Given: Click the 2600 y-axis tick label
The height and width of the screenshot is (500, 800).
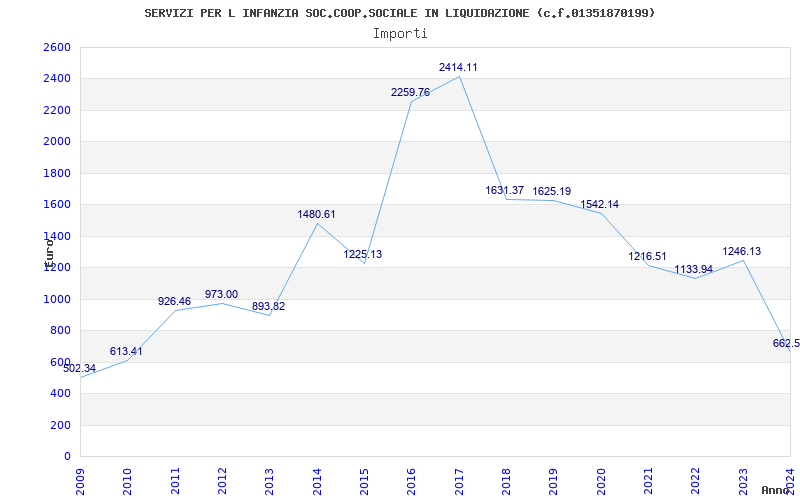Looking at the screenshot, I should 57,47.
